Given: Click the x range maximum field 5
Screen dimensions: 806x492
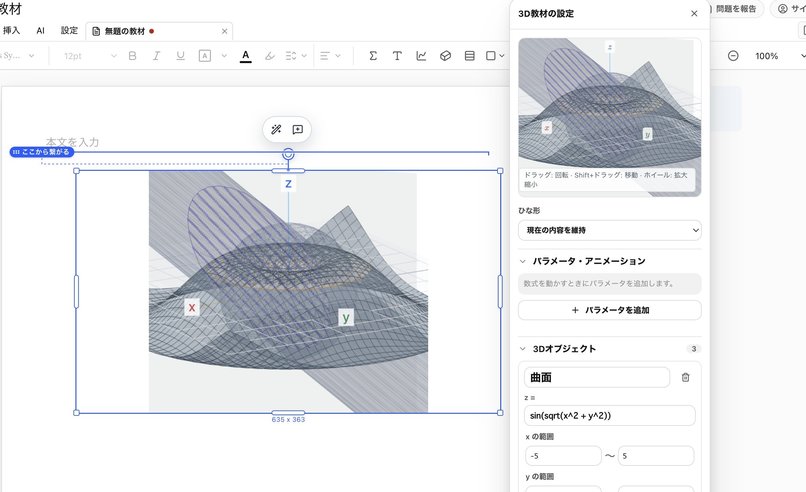Looking at the screenshot, I should click(x=656, y=456).
